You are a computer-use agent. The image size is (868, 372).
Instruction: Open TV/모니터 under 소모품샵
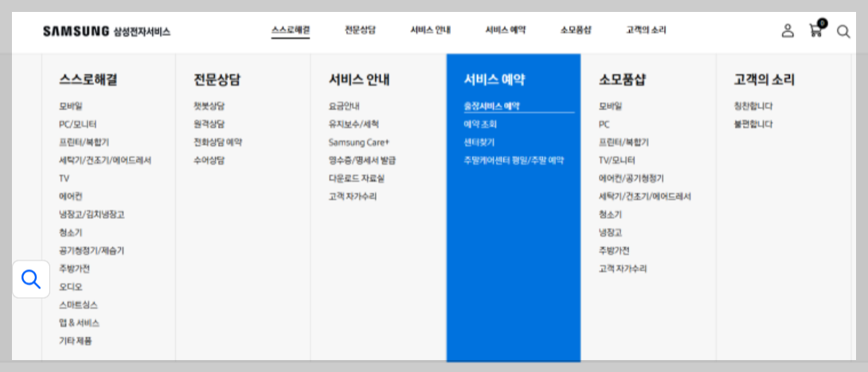pos(617,161)
